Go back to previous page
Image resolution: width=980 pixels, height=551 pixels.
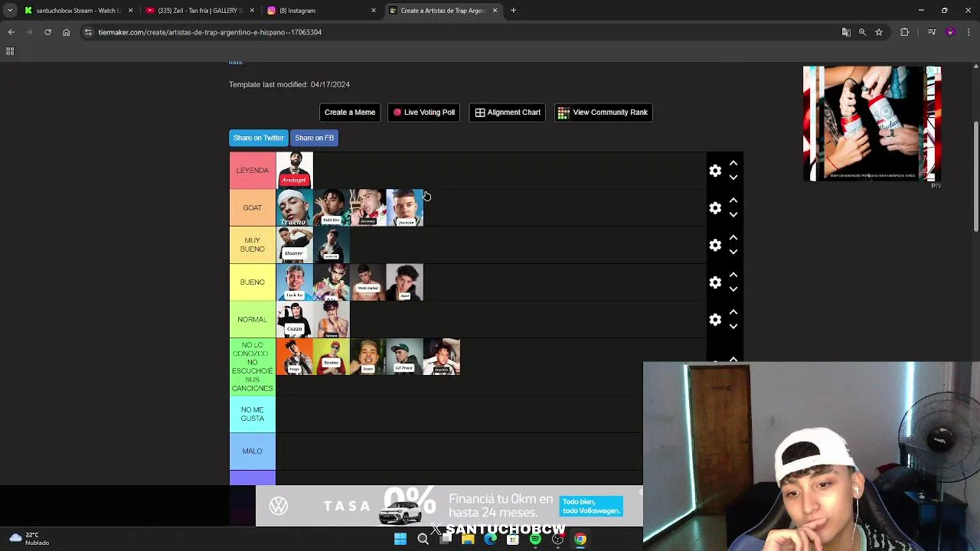(11, 32)
